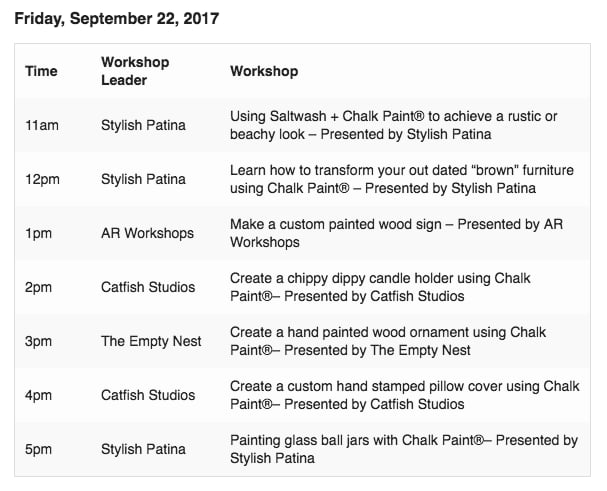Click the Saltwash + Chalk Paint workshop description
Image resolution: width=607 pixels, height=491 pixels.
tap(393, 125)
